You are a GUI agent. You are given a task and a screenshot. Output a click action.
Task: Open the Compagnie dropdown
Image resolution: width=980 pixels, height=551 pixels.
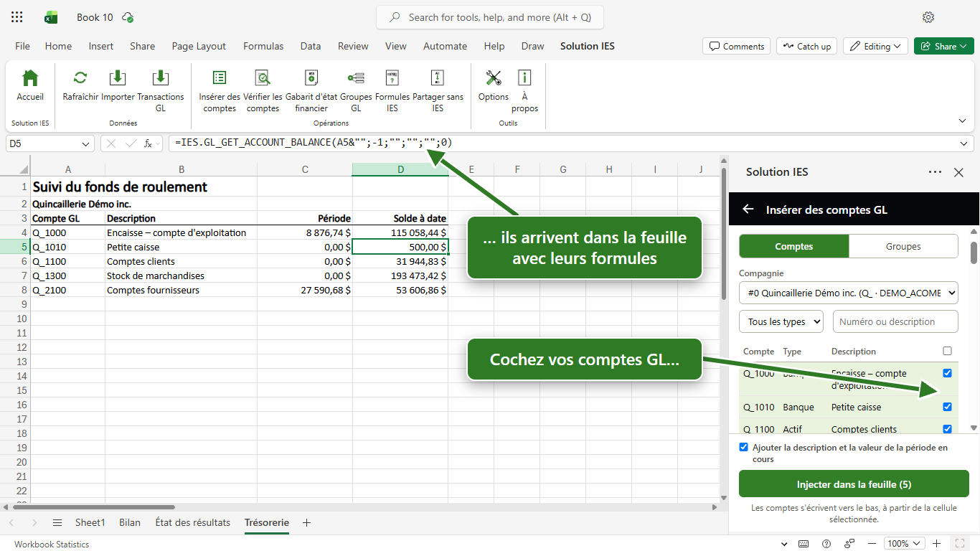pos(849,293)
